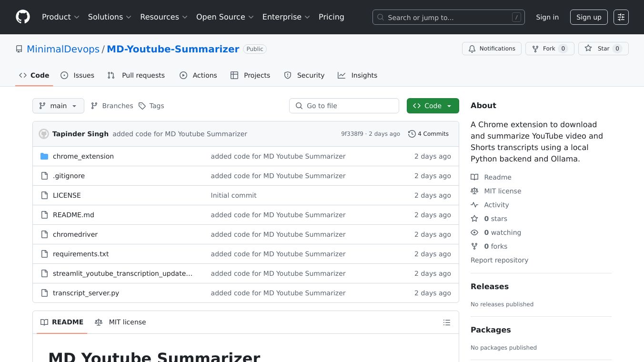The height and width of the screenshot is (362, 644).
Task: Open the README outline list icon
Action: tap(446, 322)
